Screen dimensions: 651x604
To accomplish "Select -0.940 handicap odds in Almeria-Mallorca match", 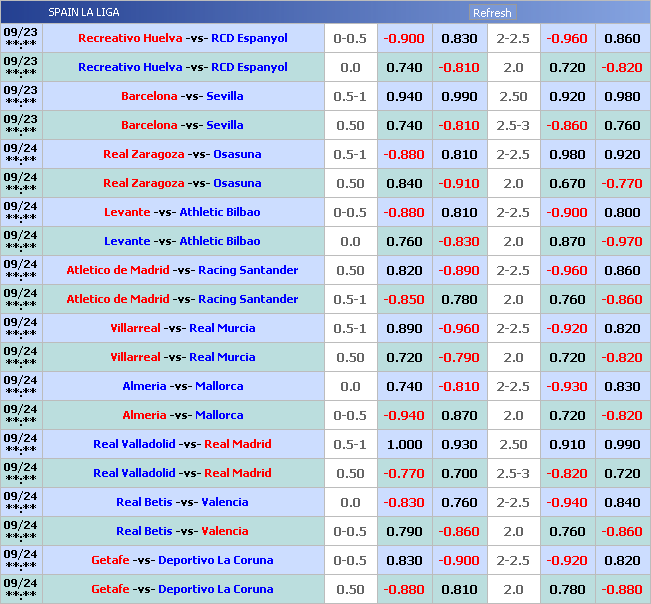I will coord(405,415).
